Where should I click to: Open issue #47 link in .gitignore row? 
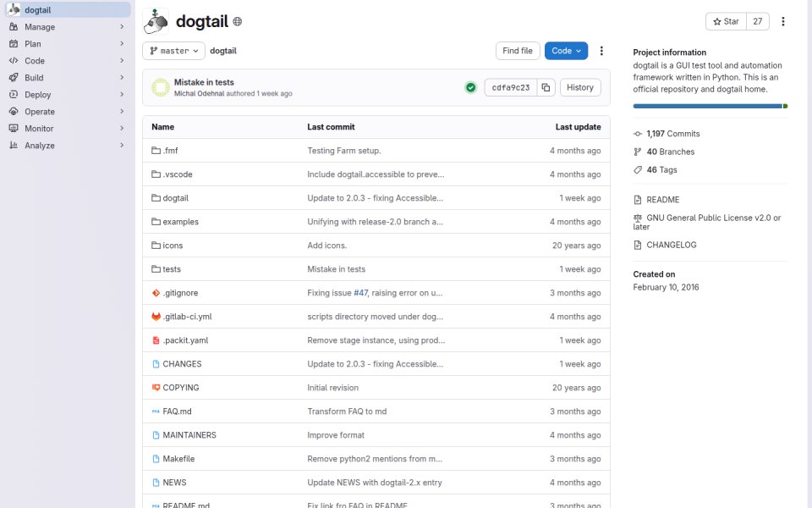(x=360, y=293)
